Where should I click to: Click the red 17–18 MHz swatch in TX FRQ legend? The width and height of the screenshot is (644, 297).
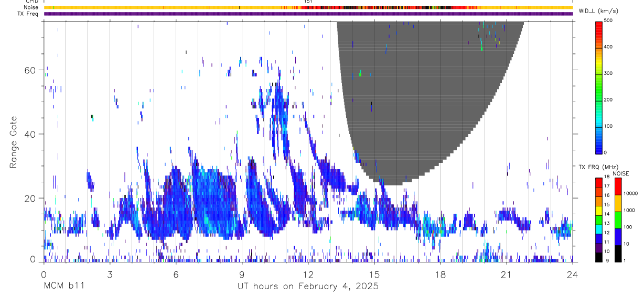coord(599,182)
